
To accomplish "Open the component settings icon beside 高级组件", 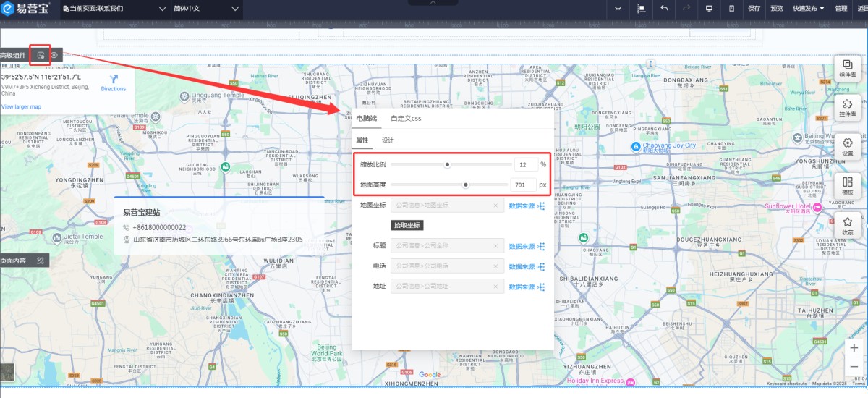I will [41, 55].
